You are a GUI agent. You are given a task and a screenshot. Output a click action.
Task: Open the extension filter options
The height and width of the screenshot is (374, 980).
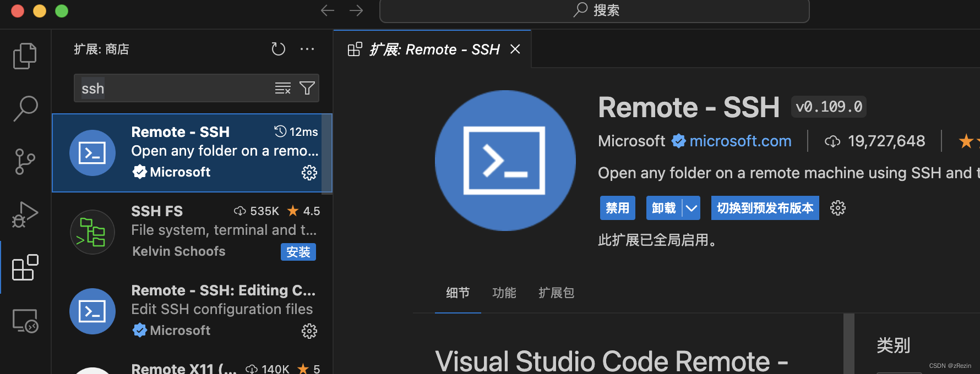307,88
